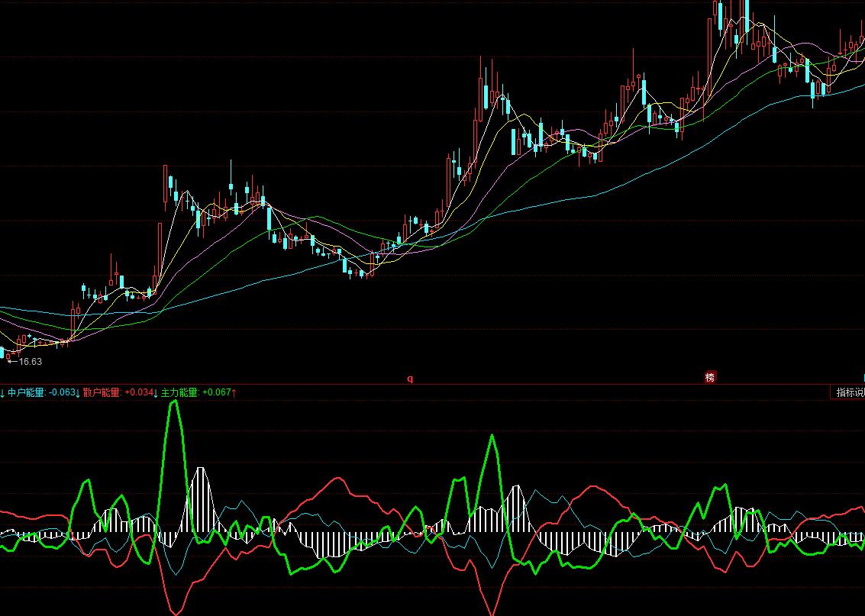Click the divider between price and indicator panels
The width and height of the screenshot is (865, 616).
pyautogui.click(x=432, y=385)
